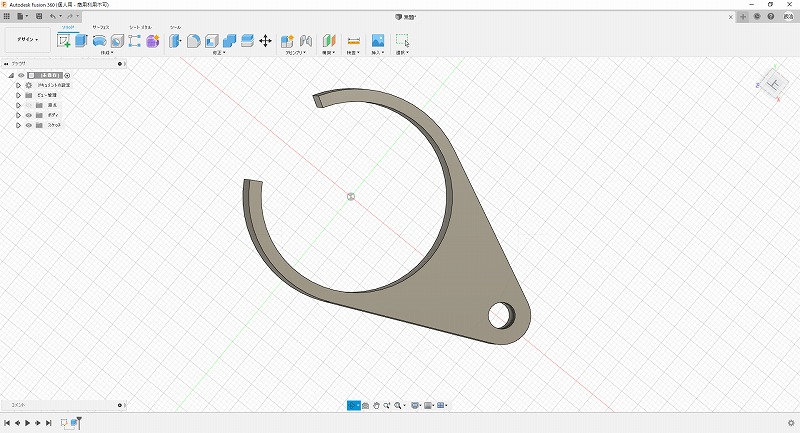This screenshot has height=433, width=800.
Task: Switch to the Surface tab
Action: click(x=101, y=27)
